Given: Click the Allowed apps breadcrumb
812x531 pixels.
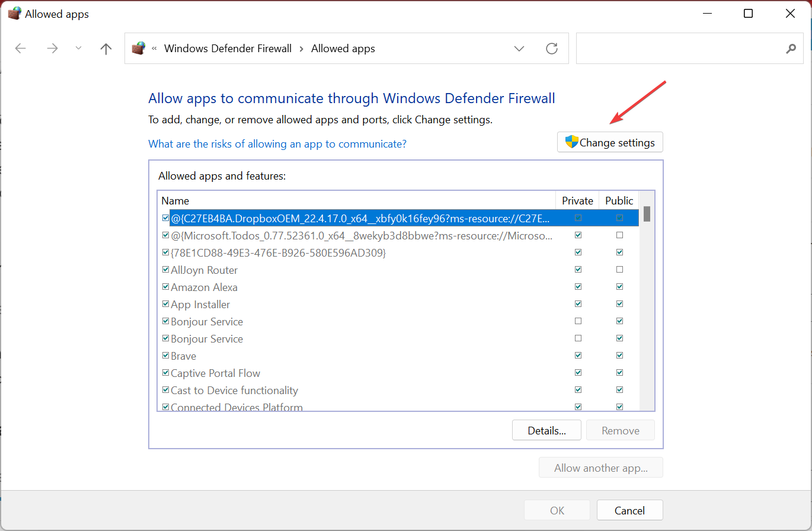Looking at the screenshot, I should [343, 49].
